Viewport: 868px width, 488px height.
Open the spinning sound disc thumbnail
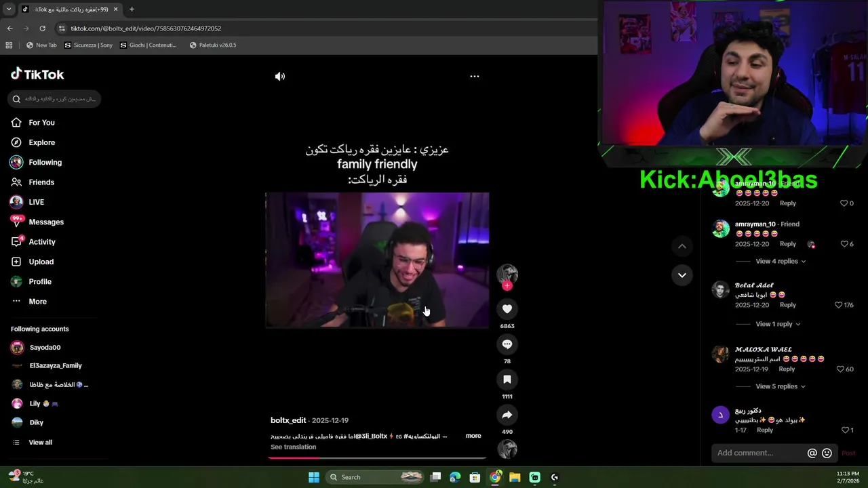point(507,449)
